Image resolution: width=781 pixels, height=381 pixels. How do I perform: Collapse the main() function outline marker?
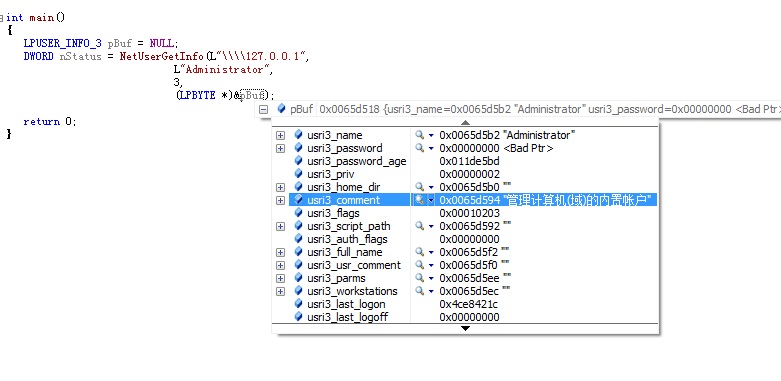point(1,17)
